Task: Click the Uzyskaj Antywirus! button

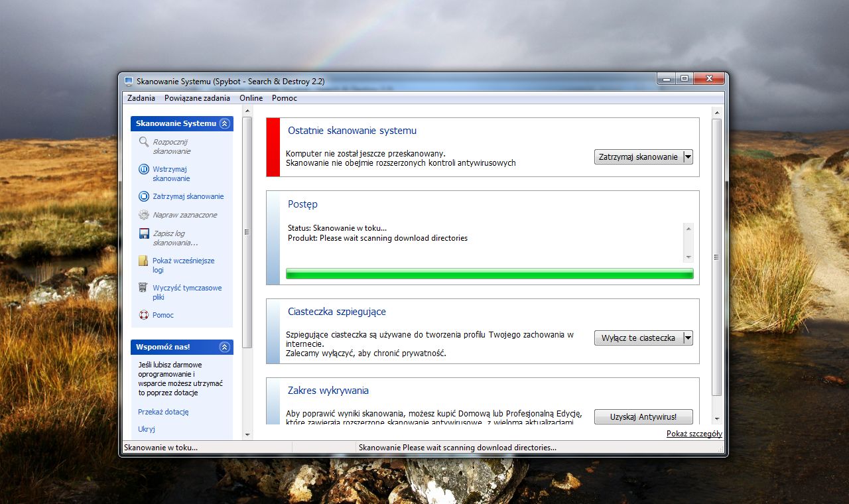Action: tap(643, 416)
